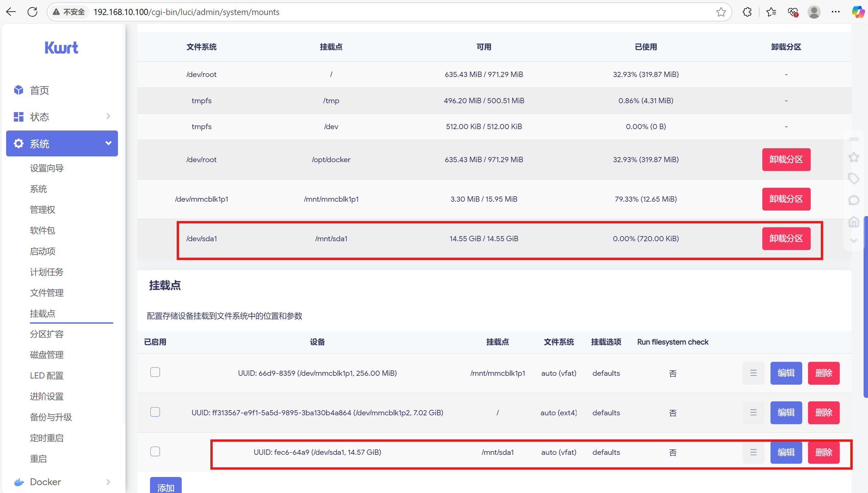Enable the /mnt/mmcblk1p1 mount checkbox
This screenshot has width=868, height=493.
coord(155,372)
